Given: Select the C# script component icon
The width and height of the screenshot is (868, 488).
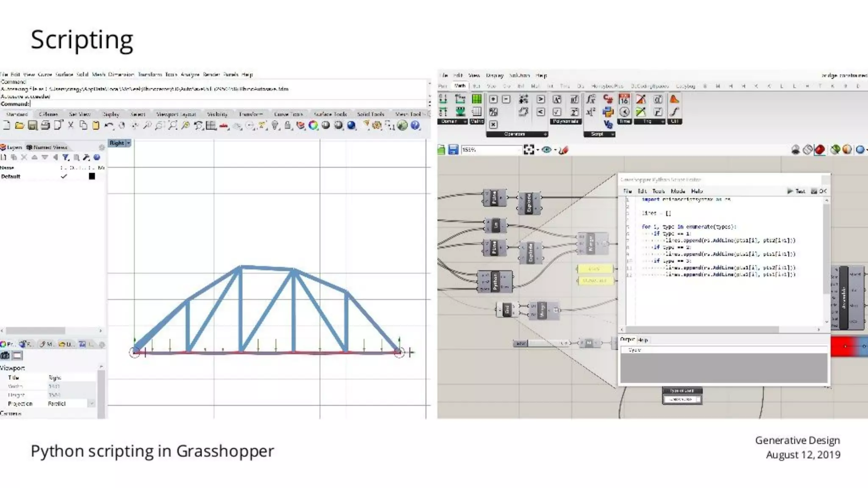Looking at the screenshot, I should point(608,99).
